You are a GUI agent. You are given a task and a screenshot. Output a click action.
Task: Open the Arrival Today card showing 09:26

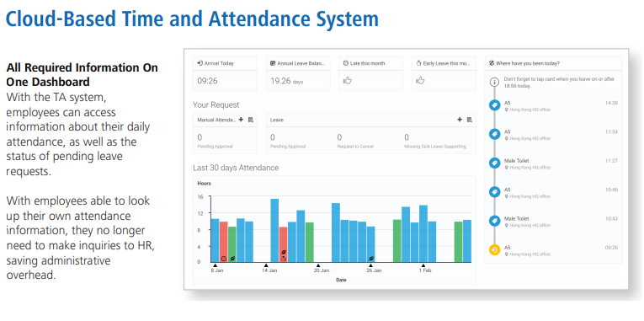[x=225, y=73]
